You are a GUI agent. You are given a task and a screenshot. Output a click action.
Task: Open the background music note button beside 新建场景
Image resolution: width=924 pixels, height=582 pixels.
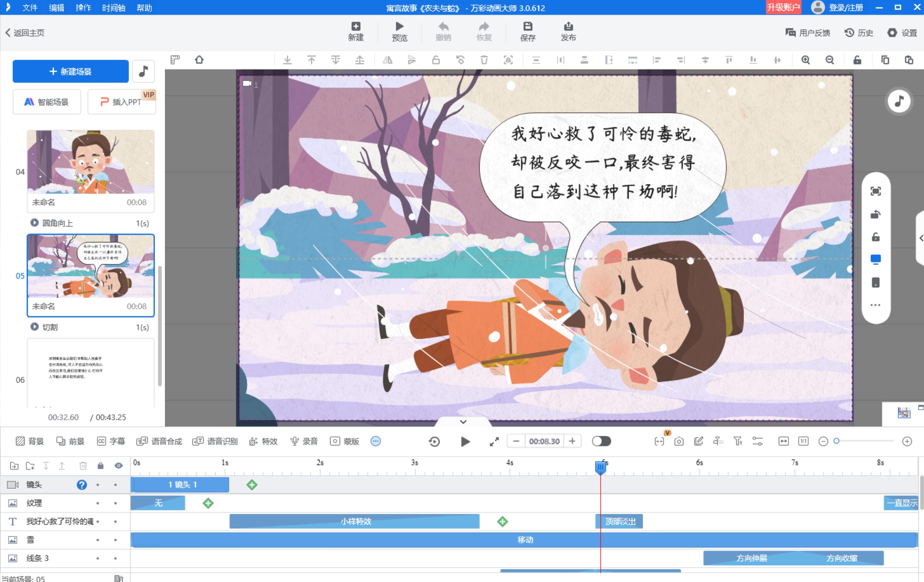(x=143, y=71)
